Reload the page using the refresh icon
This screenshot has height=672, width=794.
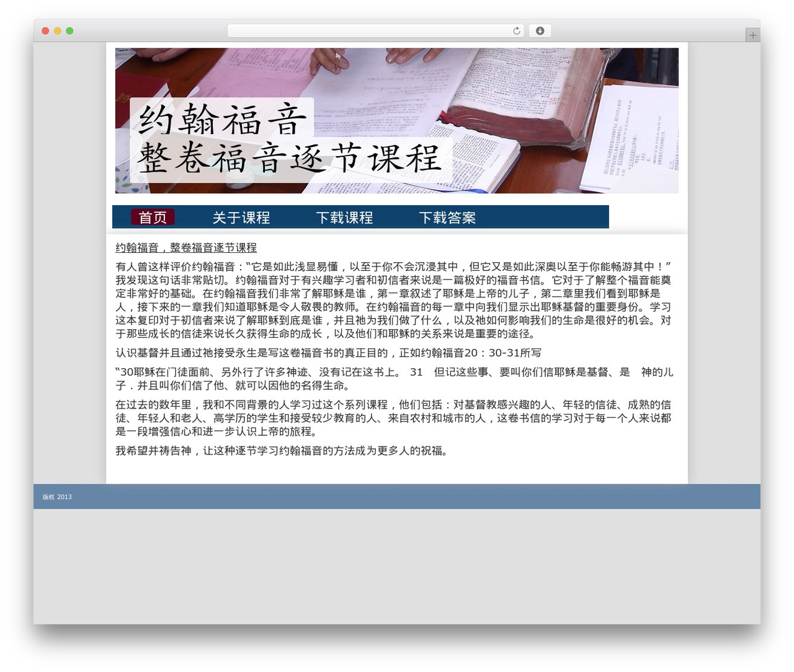516,31
